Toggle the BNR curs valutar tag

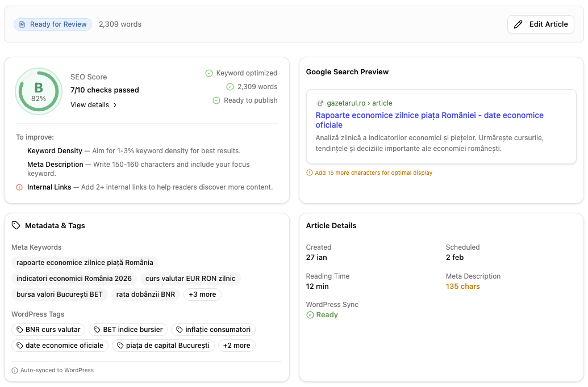pos(48,330)
